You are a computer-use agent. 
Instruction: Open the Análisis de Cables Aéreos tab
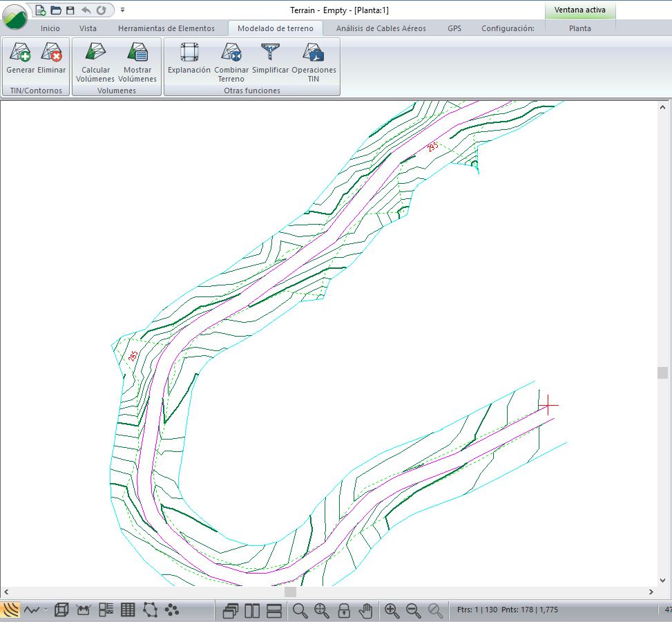(x=381, y=28)
